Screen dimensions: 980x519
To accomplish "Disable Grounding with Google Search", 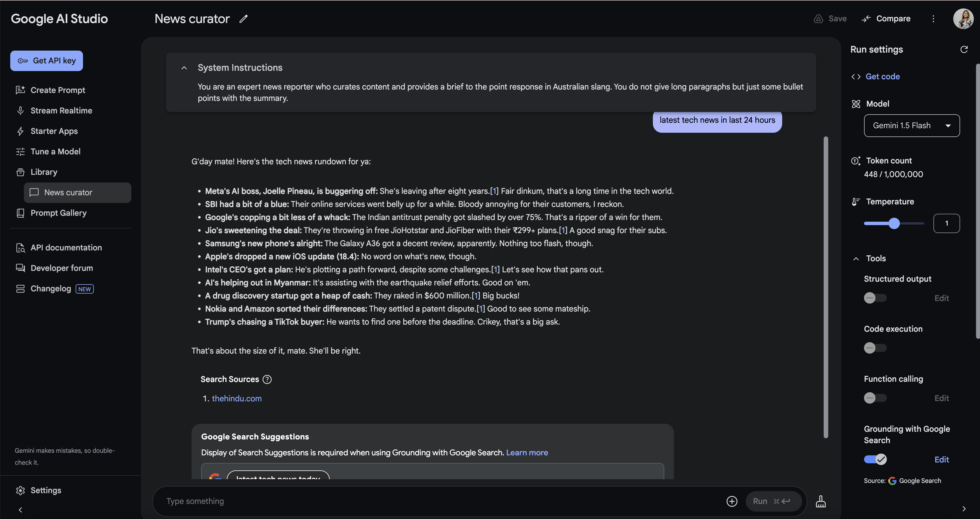I will click(x=875, y=459).
